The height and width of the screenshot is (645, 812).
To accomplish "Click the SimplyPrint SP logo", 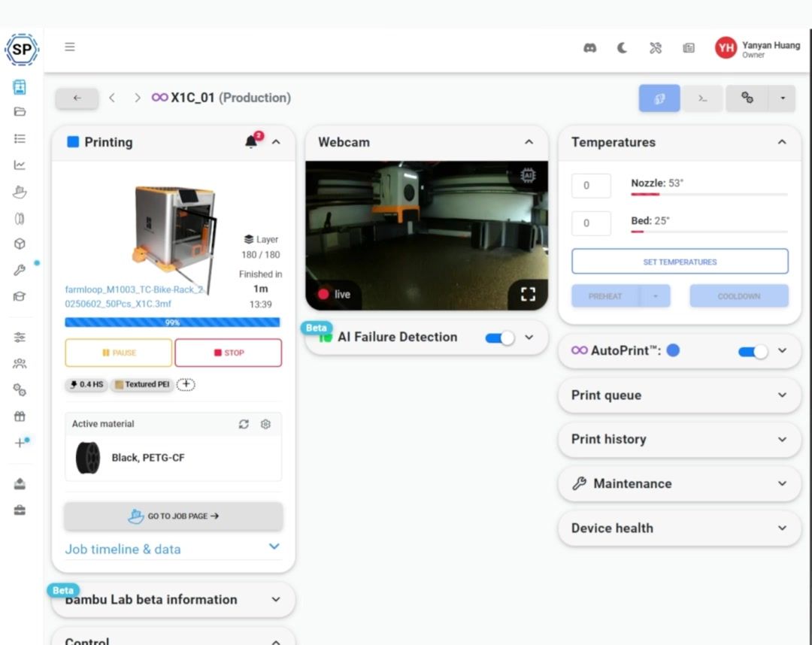I will point(22,50).
